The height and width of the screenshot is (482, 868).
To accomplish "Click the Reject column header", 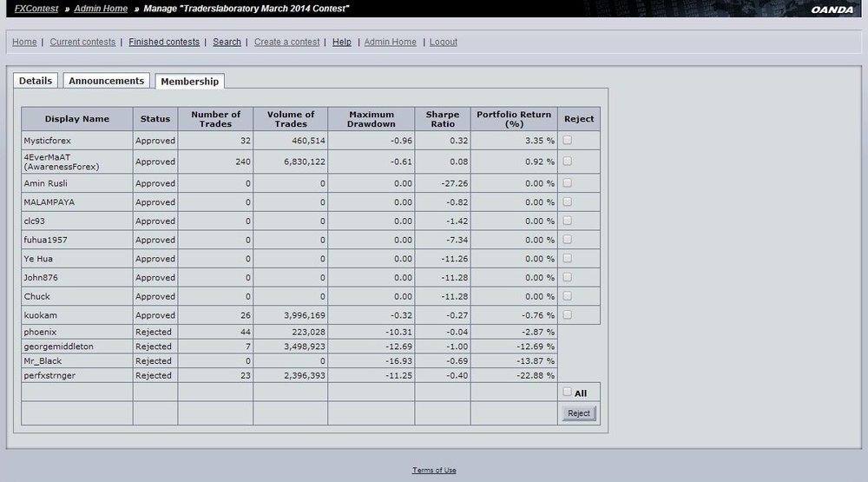I will pos(579,119).
